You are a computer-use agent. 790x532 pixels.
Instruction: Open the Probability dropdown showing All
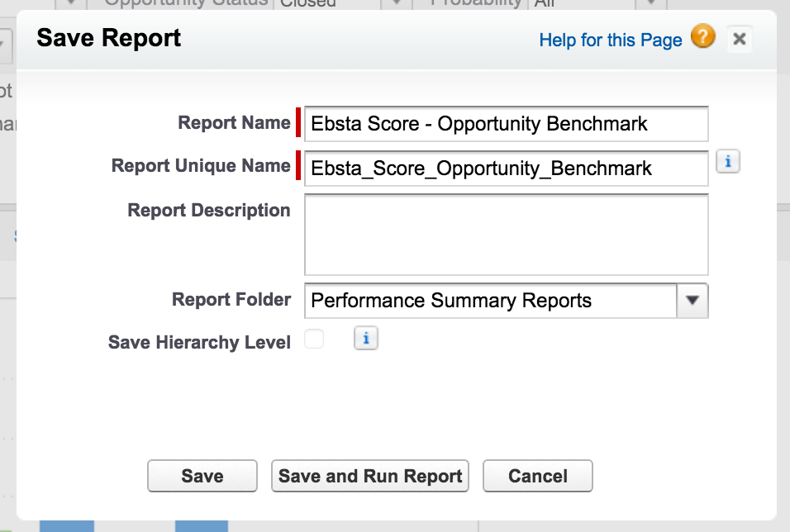654,3
